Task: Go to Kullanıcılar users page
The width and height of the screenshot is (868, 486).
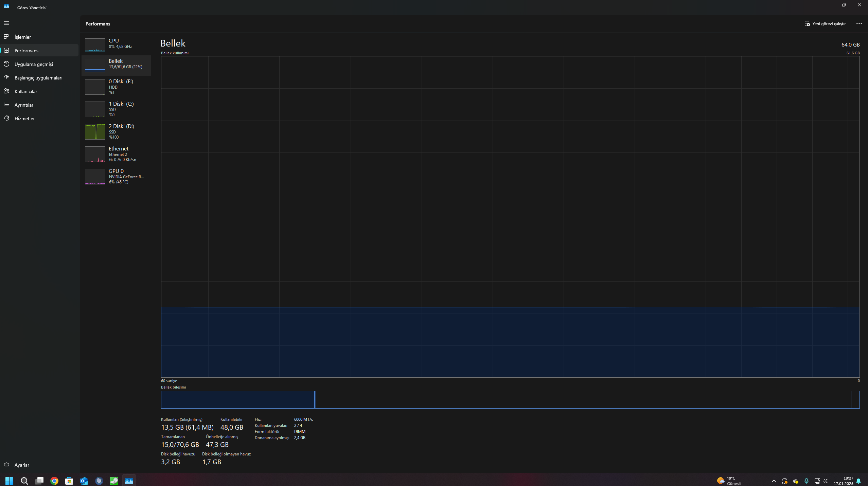Action: pyautogui.click(x=26, y=91)
